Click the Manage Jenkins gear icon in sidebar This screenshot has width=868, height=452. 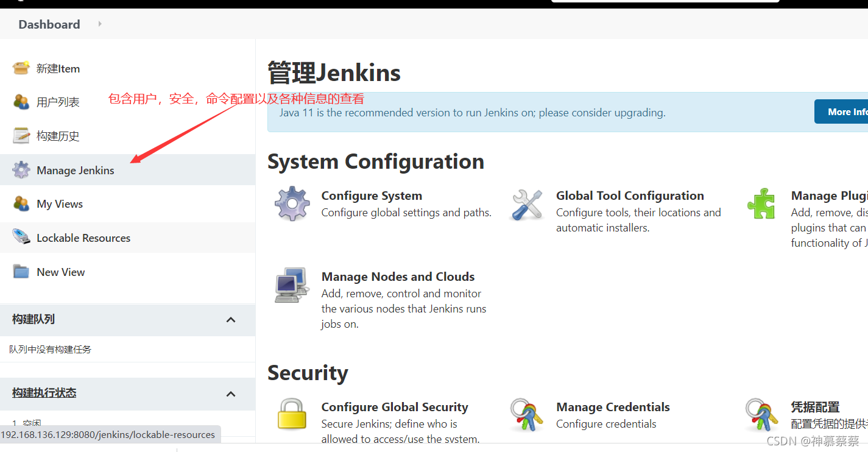point(21,170)
